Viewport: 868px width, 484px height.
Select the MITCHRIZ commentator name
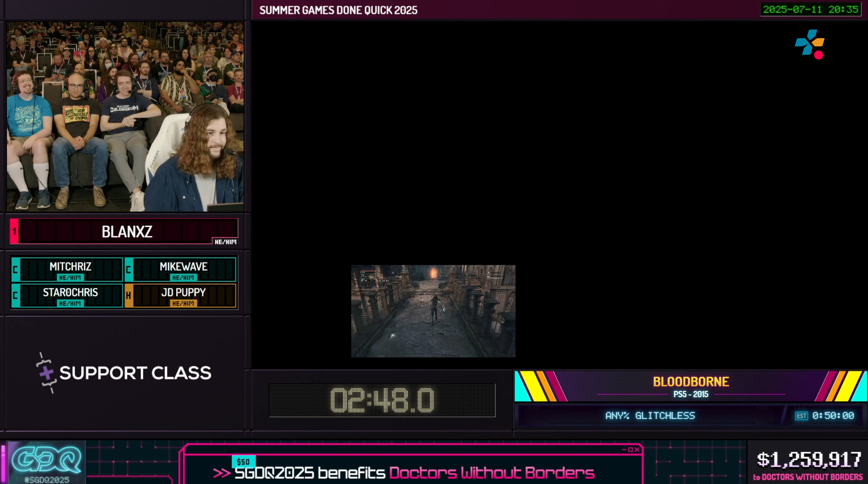click(70, 267)
